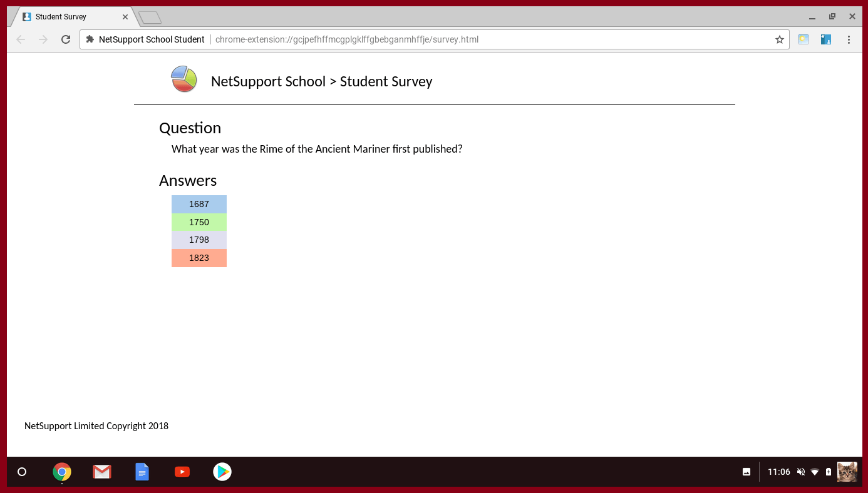This screenshot has height=493, width=868.
Task: Open the Chrome three-dot menu
Action: [x=849, y=39]
